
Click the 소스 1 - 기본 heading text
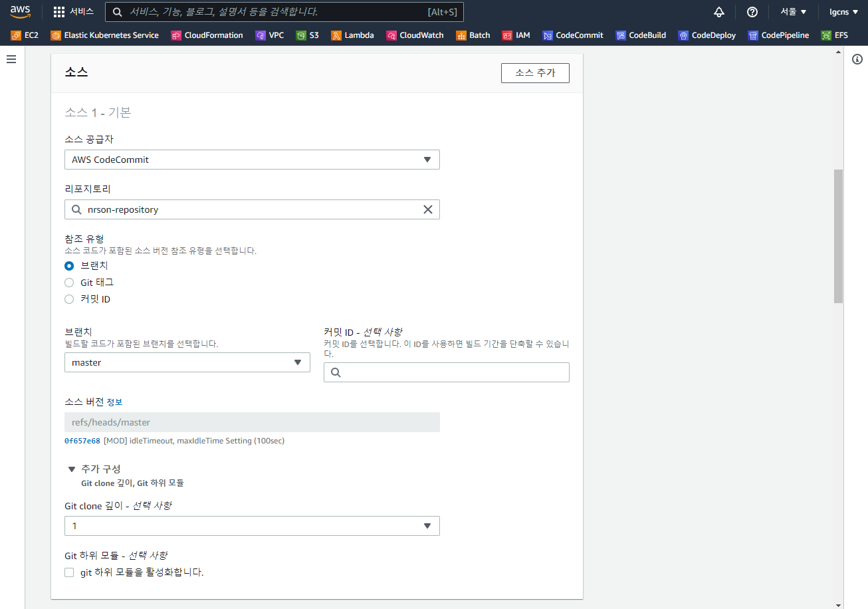tap(98, 112)
